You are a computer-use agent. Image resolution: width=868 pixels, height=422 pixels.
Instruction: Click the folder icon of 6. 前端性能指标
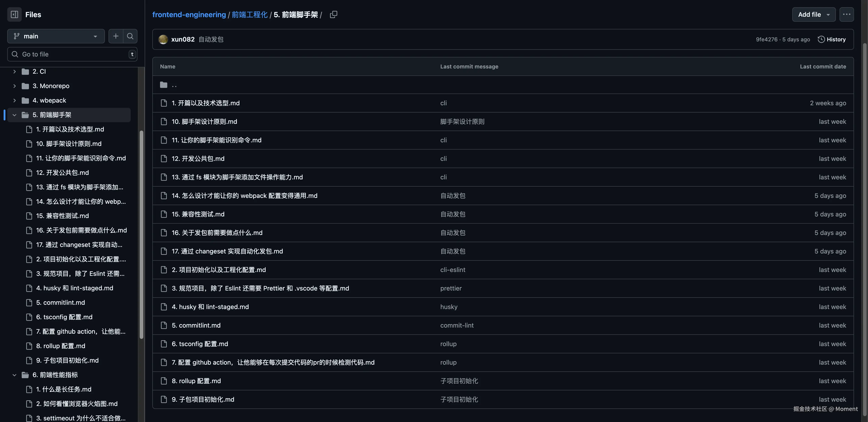(25, 375)
